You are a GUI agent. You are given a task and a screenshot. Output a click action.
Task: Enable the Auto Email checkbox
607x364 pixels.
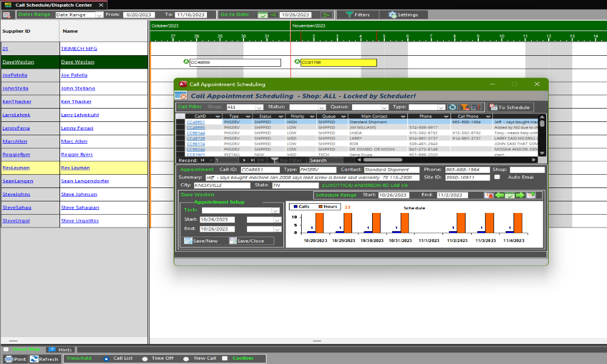point(497,178)
